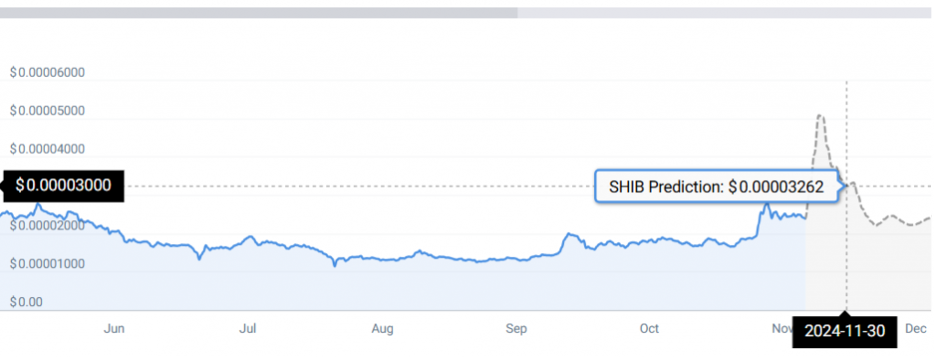Click the $0.00 baseline label
The image size is (934, 360).
click(26, 302)
